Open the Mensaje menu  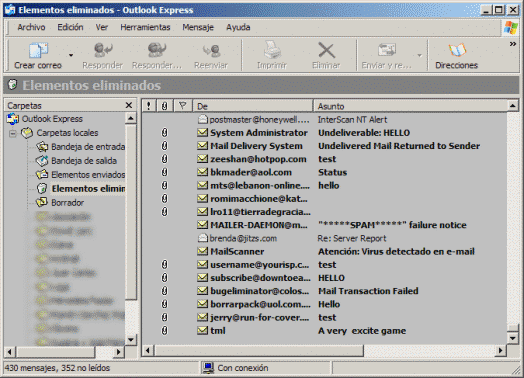point(198,27)
